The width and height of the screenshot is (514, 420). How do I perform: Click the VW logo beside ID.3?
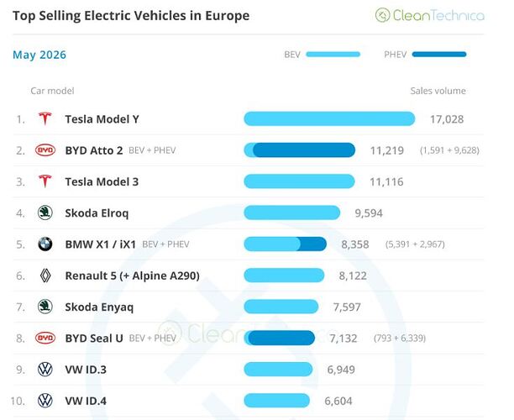(x=45, y=370)
